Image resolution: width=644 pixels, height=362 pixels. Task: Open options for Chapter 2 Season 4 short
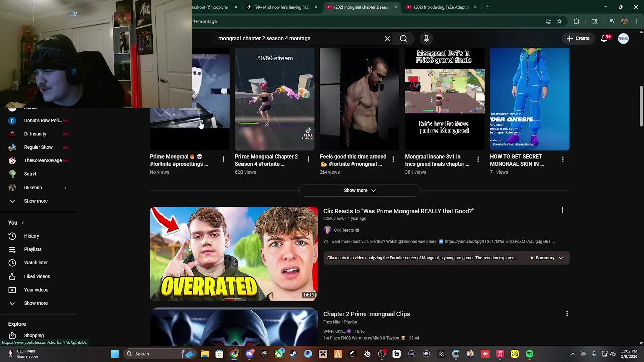click(x=308, y=159)
